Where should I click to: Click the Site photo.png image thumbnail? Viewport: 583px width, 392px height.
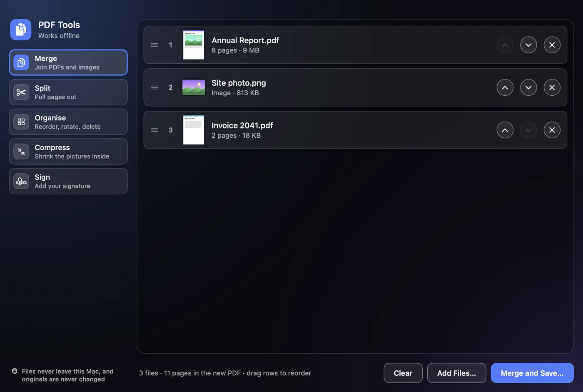[x=194, y=87]
